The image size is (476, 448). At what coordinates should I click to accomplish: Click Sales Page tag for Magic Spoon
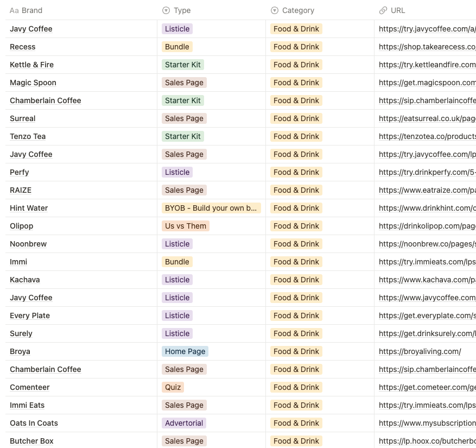(184, 83)
